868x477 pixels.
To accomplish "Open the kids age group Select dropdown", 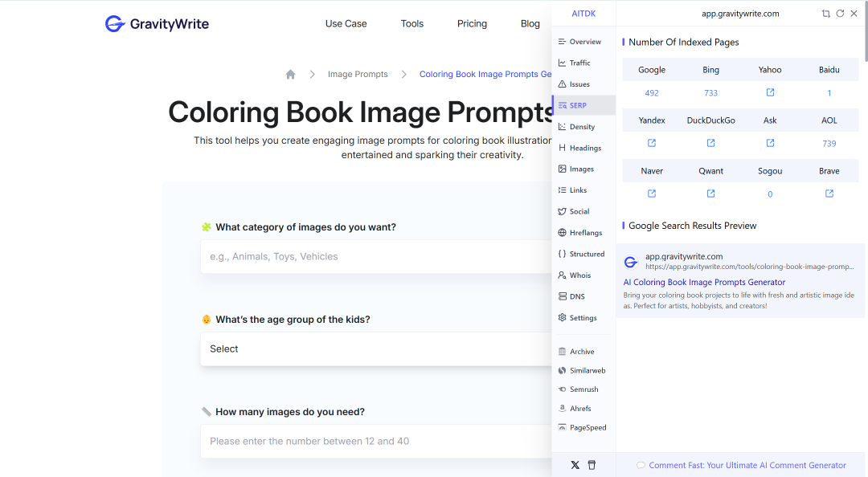I will pyautogui.click(x=376, y=349).
